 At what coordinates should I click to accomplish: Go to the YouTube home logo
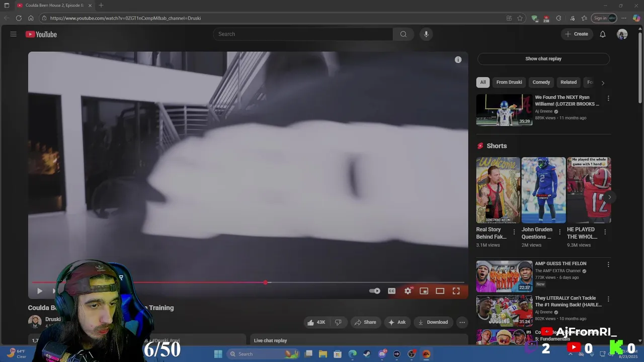pos(41,34)
